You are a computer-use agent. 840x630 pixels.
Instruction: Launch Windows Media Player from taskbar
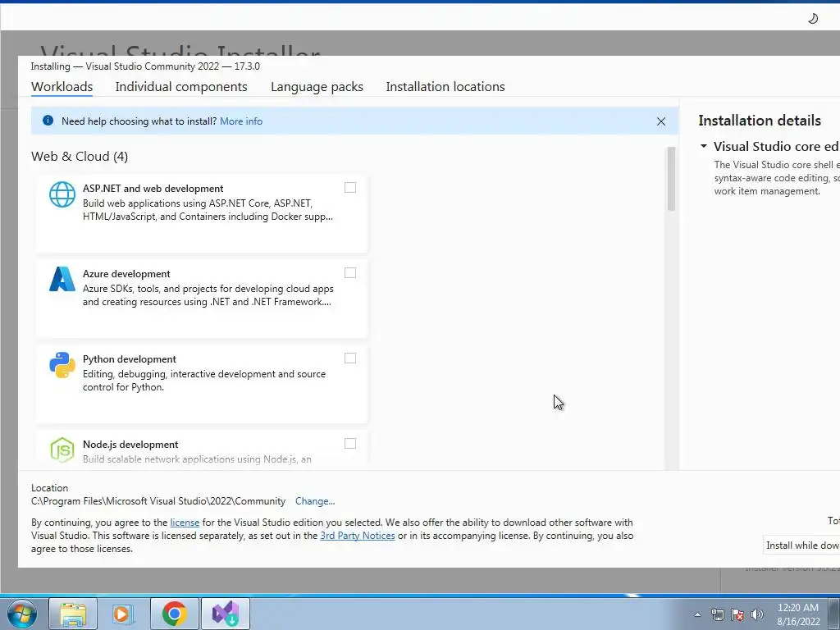[123, 614]
